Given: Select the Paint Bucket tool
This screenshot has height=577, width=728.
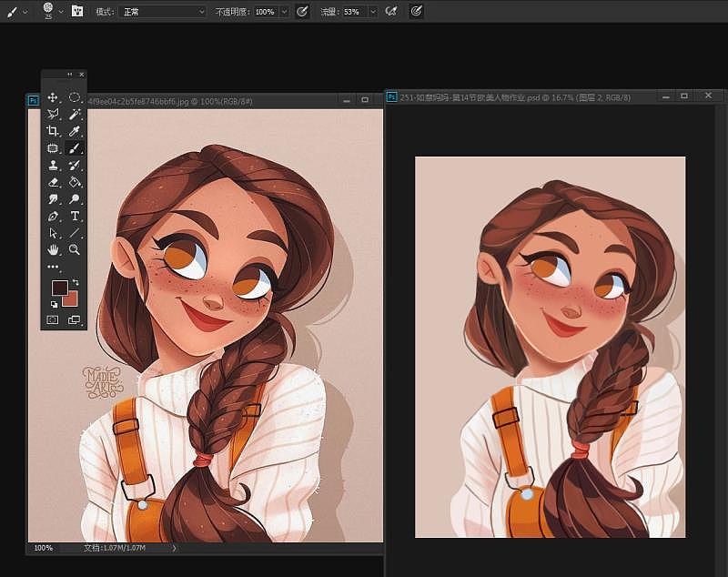Looking at the screenshot, I should click(75, 182).
